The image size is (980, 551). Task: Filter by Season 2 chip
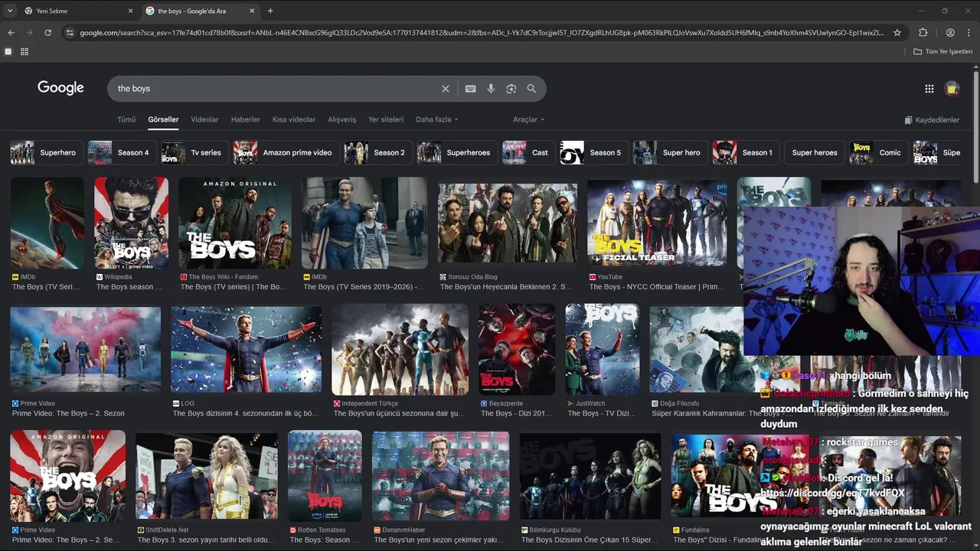(377, 152)
